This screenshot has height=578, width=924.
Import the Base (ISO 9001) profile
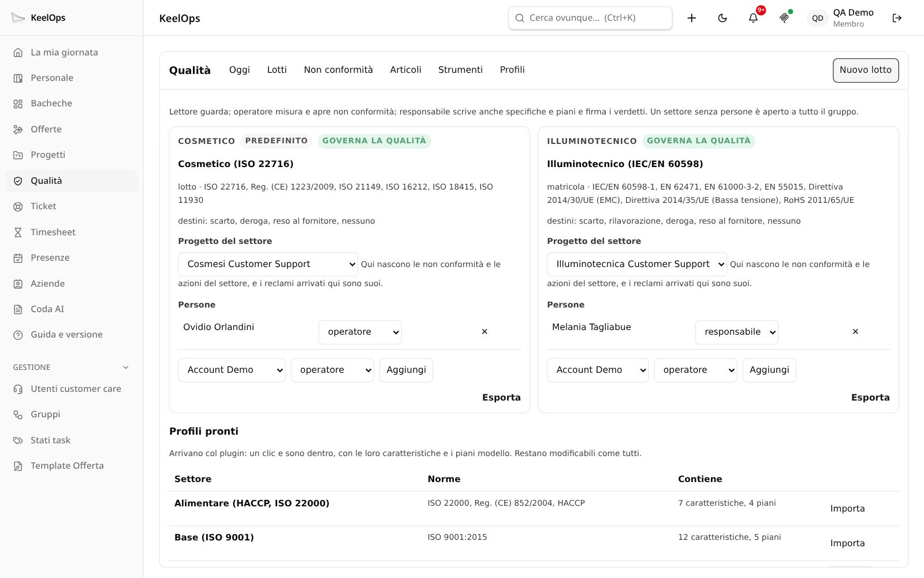coord(847,543)
